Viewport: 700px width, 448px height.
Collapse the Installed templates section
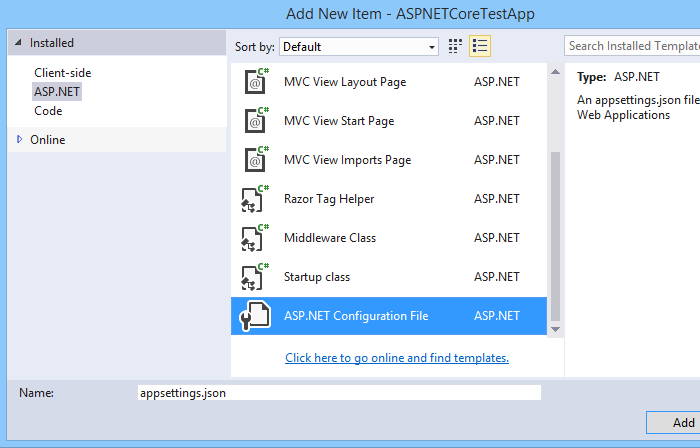tap(17, 43)
